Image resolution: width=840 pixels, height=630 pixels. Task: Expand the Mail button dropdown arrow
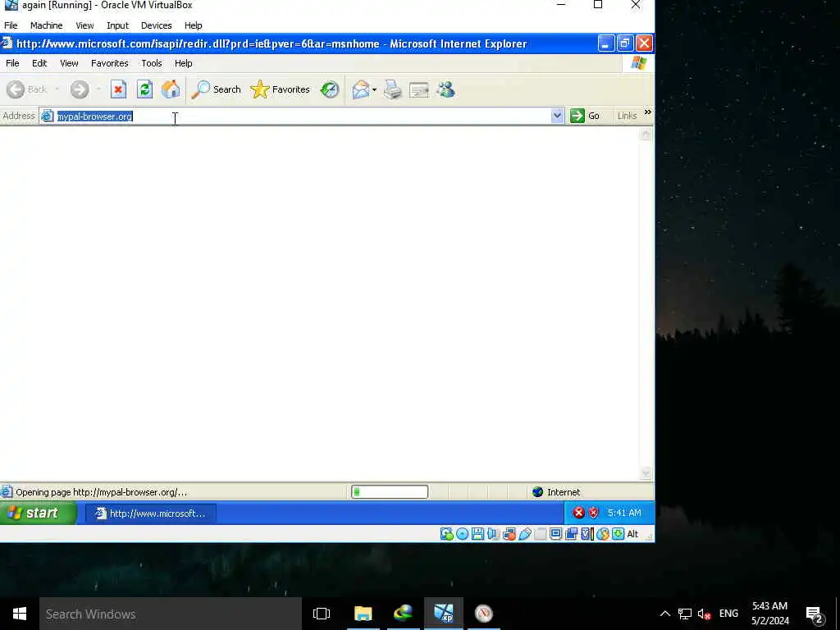tap(374, 89)
